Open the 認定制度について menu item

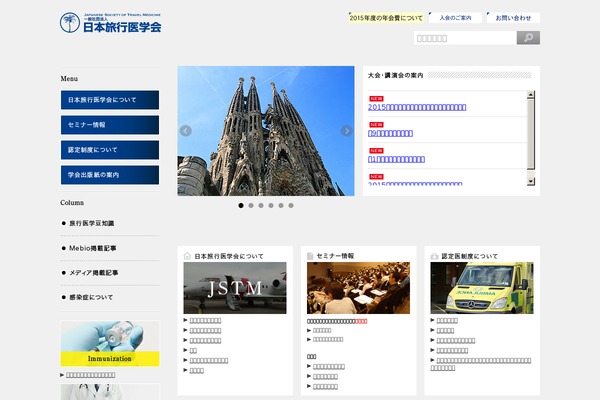(x=110, y=150)
